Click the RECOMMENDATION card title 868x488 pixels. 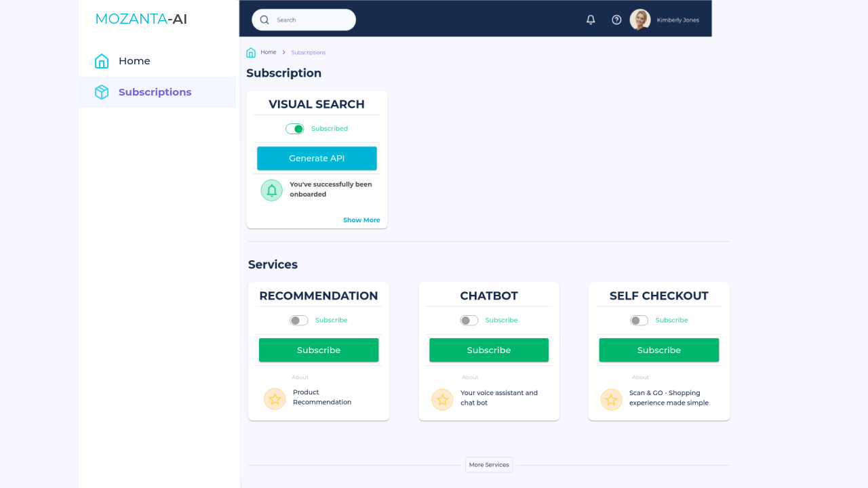point(319,296)
